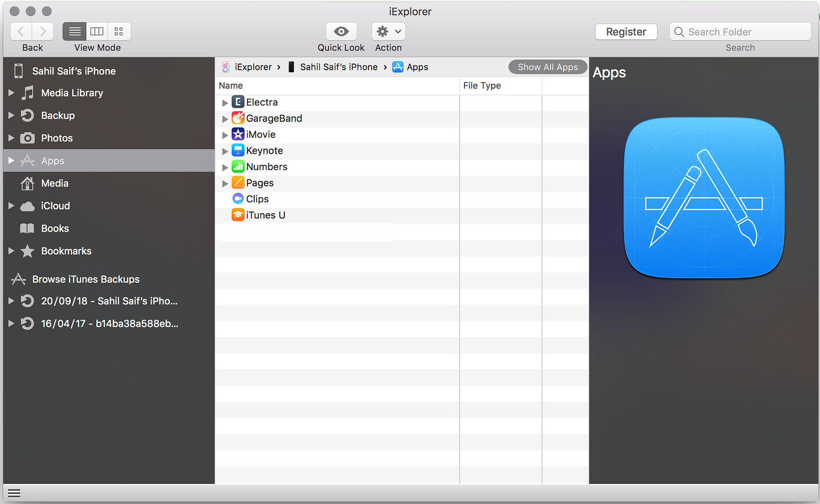Click the Books open-book icon
Screen dimensions: 820x504
point(27,228)
